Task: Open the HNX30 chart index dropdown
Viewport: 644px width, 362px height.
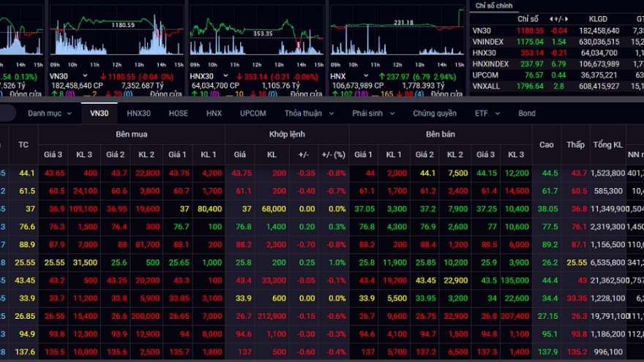Action: pos(226,75)
